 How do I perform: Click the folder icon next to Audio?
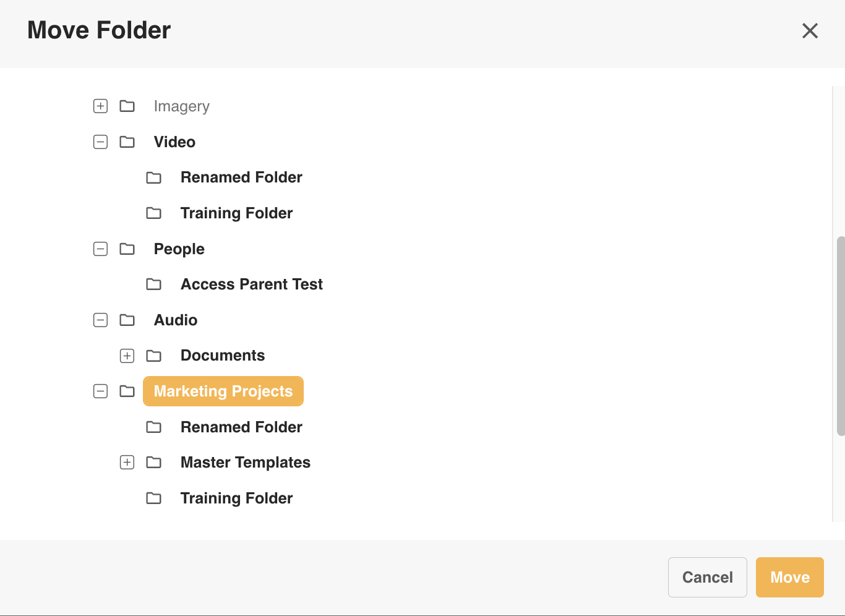pyautogui.click(x=127, y=320)
